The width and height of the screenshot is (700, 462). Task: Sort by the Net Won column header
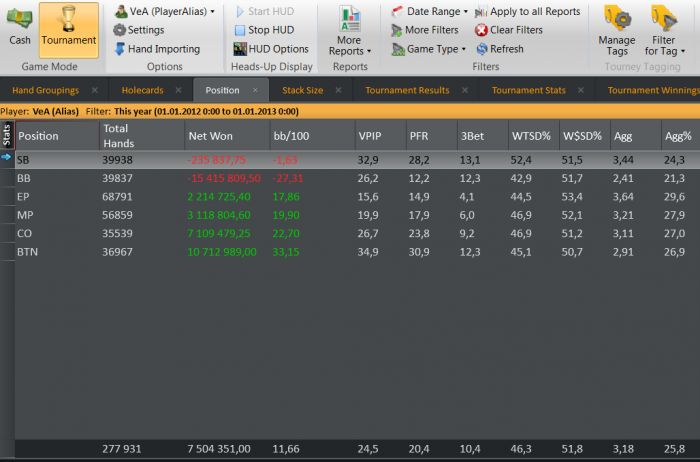227,136
